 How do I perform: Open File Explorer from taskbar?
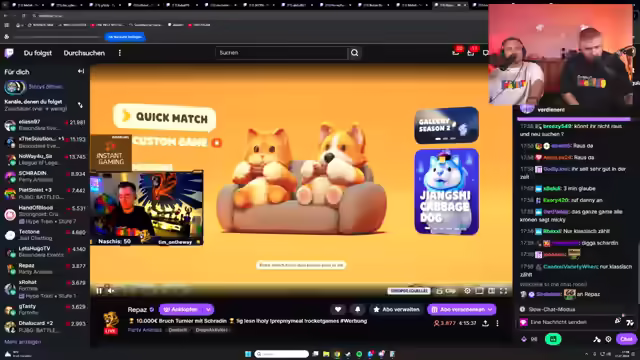[x=326, y=354]
